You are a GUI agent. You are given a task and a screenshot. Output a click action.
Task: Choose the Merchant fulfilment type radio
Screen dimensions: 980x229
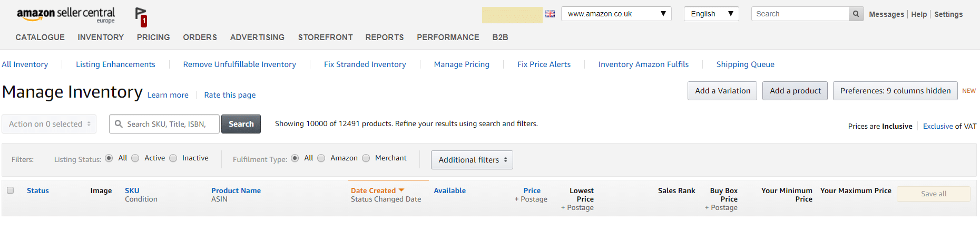(366, 158)
